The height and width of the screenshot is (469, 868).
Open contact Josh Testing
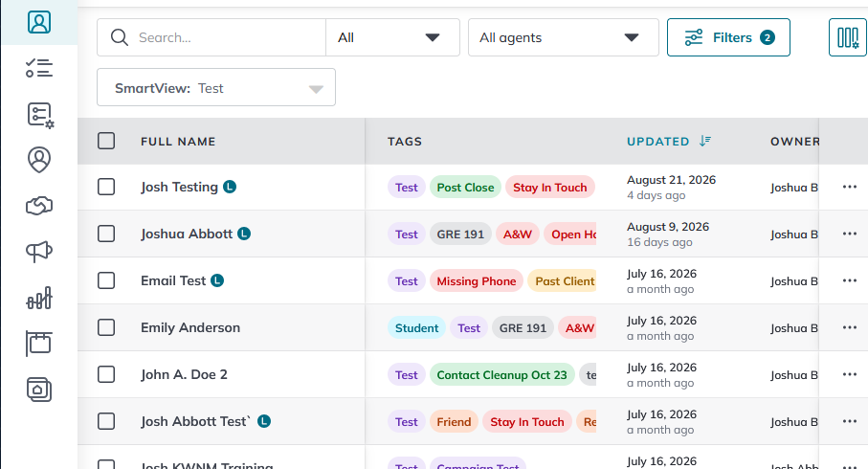[x=179, y=188]
